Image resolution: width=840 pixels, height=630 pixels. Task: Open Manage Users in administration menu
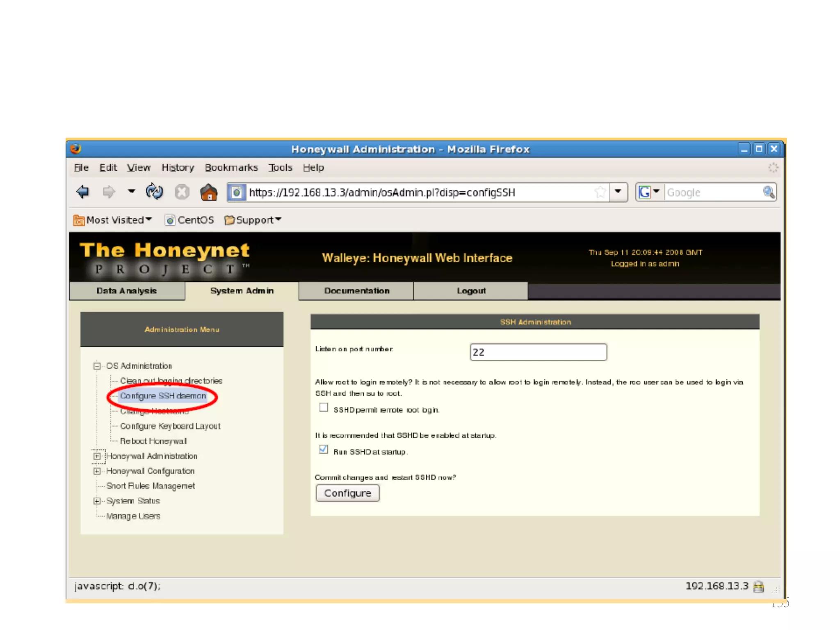133,516
